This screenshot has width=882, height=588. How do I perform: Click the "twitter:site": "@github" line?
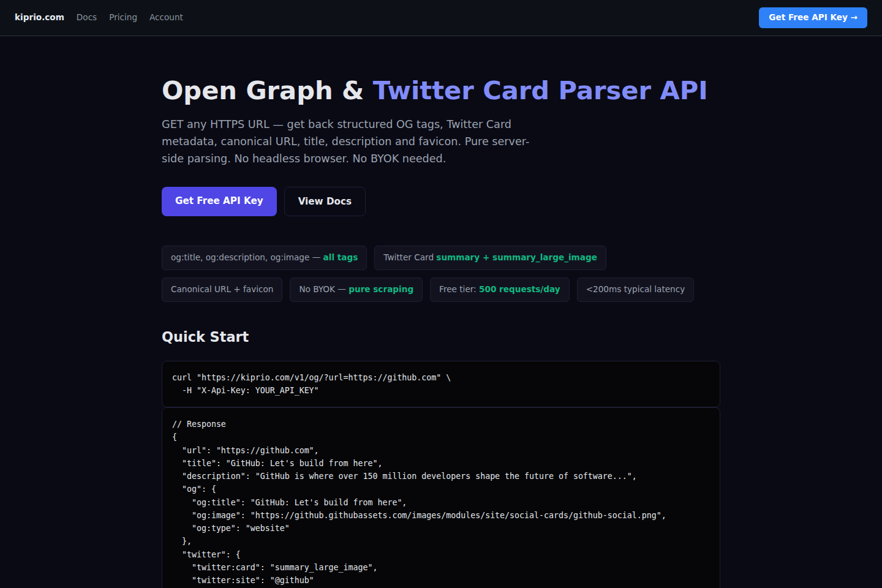point(252,581)
